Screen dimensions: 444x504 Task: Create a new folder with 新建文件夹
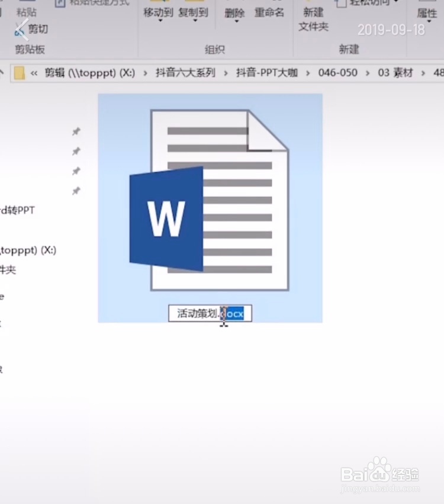313,20
